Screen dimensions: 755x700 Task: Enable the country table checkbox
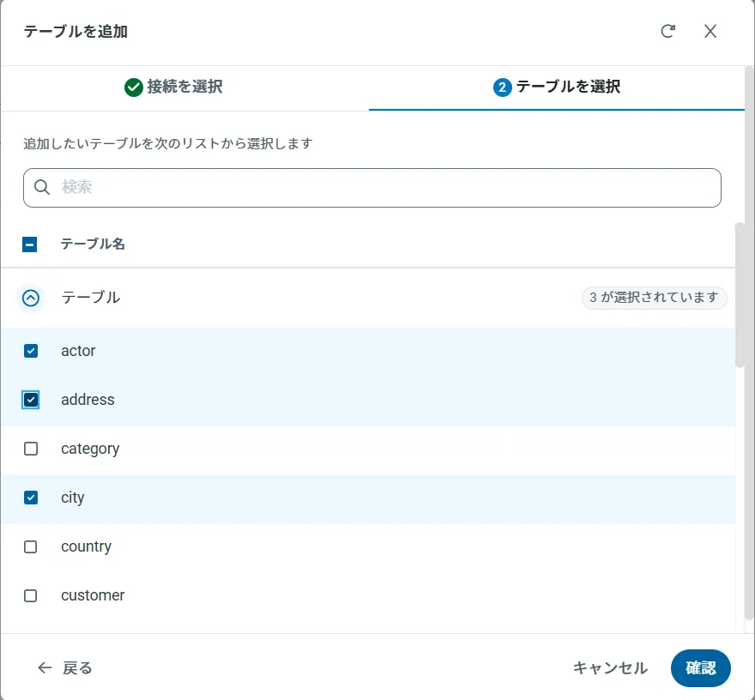[x=31, y=546]
